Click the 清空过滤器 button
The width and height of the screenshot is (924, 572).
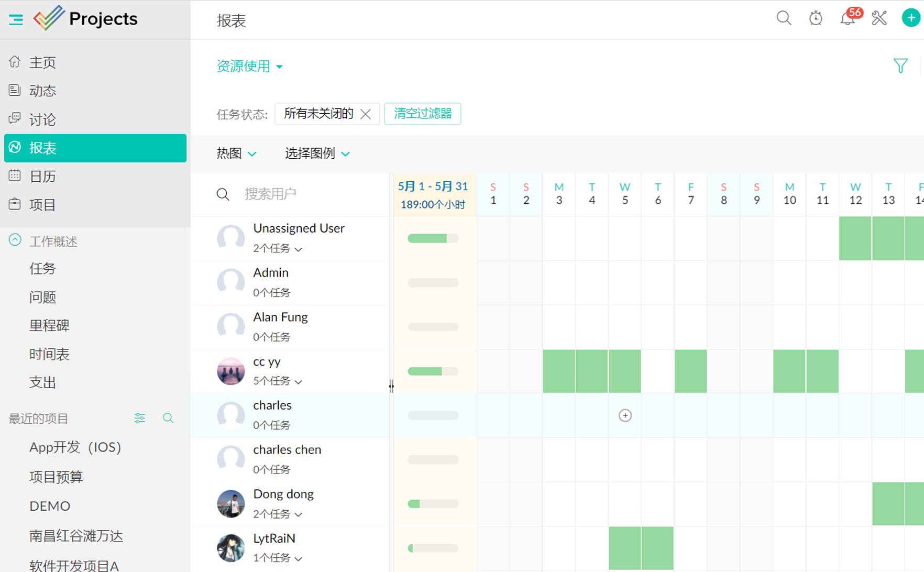click(x=422, y=114)
